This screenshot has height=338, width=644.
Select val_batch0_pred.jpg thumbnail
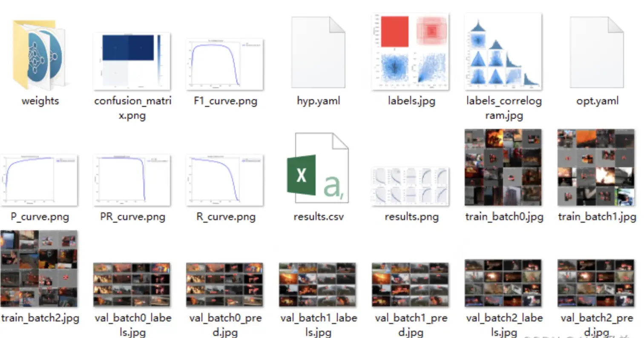tap(224, 284)
